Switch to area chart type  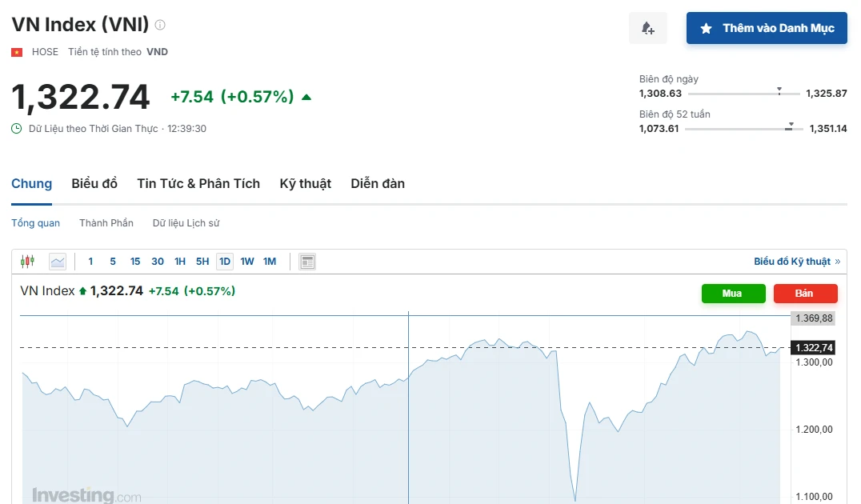[x=58, y=262]
